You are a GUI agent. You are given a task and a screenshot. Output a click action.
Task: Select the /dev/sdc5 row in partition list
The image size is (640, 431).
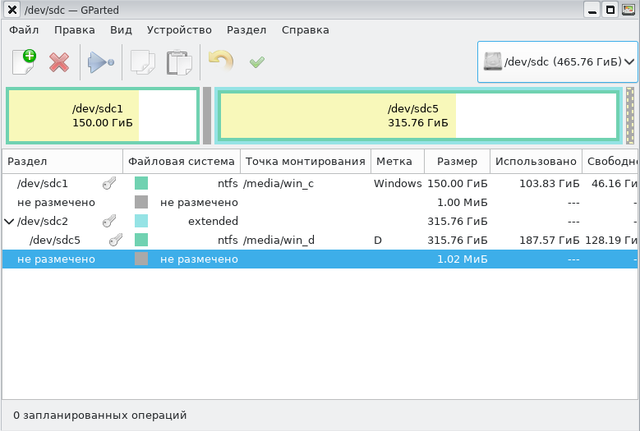click(x=320, y=240)
